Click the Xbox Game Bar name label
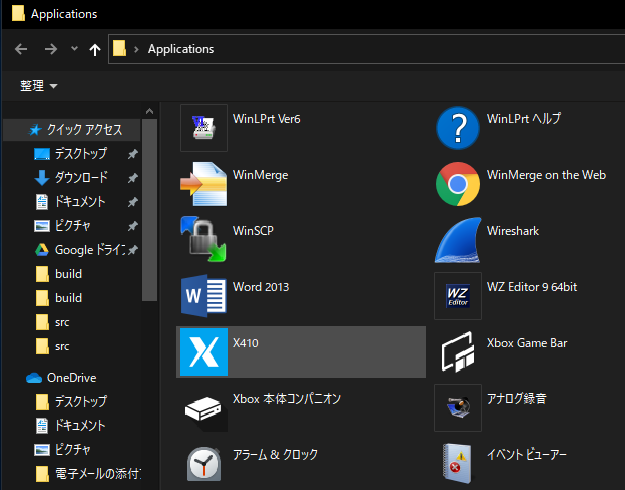Screen dimensions: 625x490 [527, 343]
